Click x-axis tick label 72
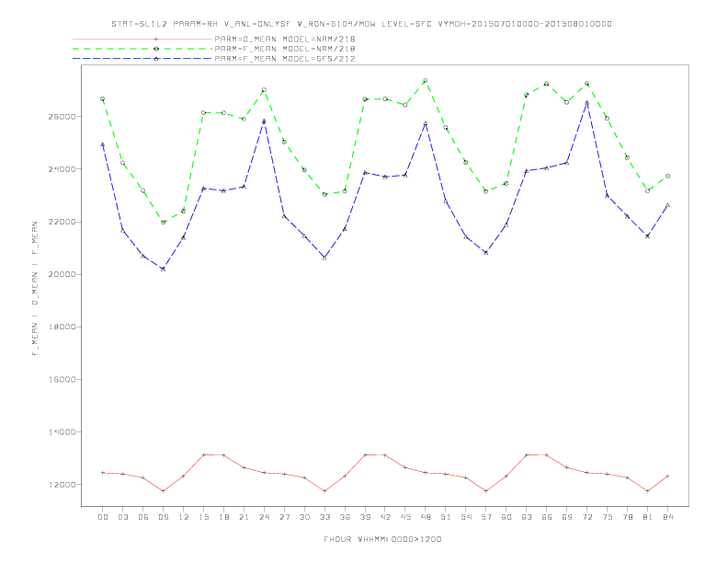 tap(587, 517)
